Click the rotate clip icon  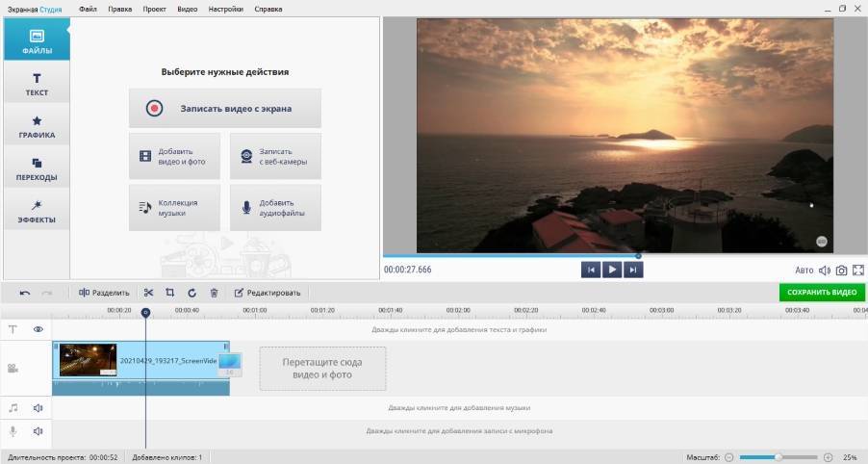pyautogui.click(x=191, y=293)
